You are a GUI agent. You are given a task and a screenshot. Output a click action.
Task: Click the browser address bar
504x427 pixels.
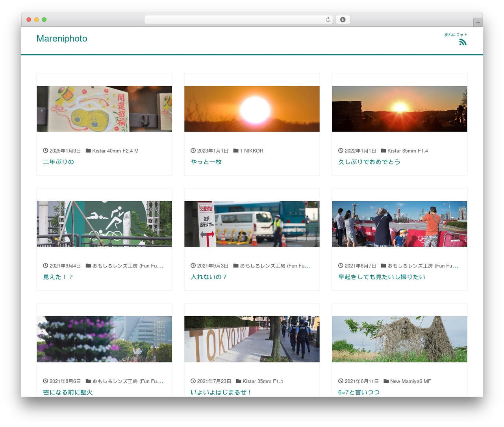[238, 20]
